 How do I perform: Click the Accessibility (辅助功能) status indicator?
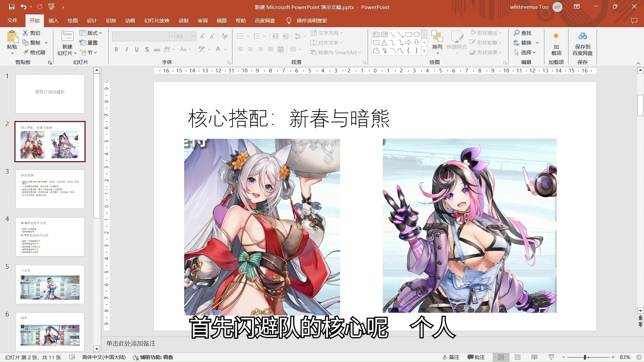click(153, 357)
